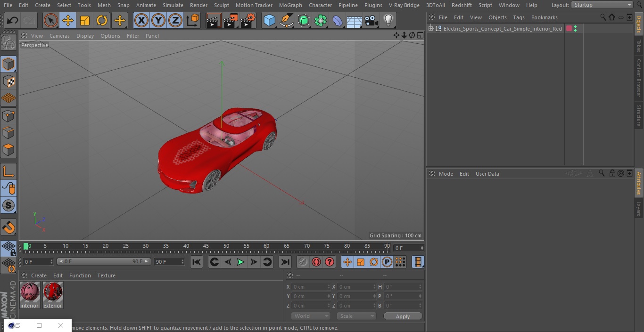Click the Apply button
The height and width of the screenshot is (332, 644).
pyautogui.click(x=403, y=316)
